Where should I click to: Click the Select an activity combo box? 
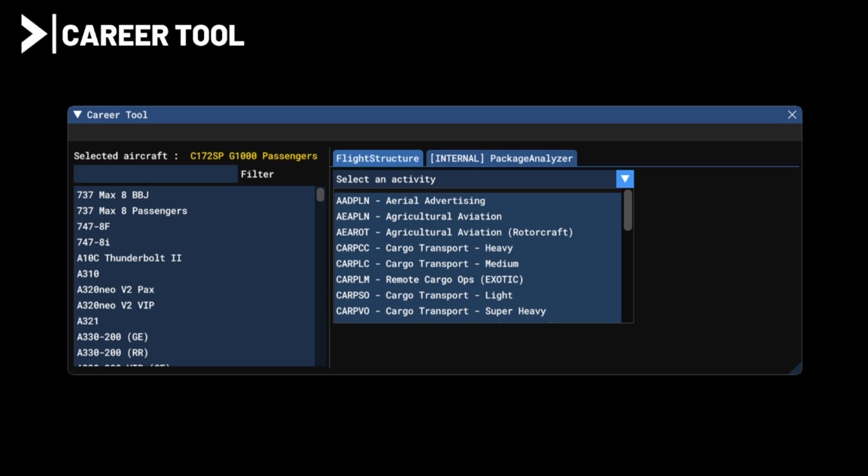475,179
